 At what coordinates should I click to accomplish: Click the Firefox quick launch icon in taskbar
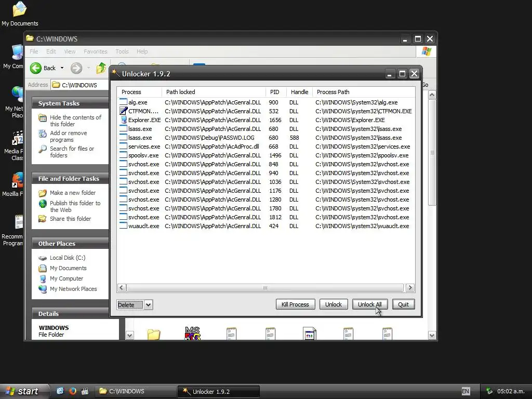click(73, 391)
